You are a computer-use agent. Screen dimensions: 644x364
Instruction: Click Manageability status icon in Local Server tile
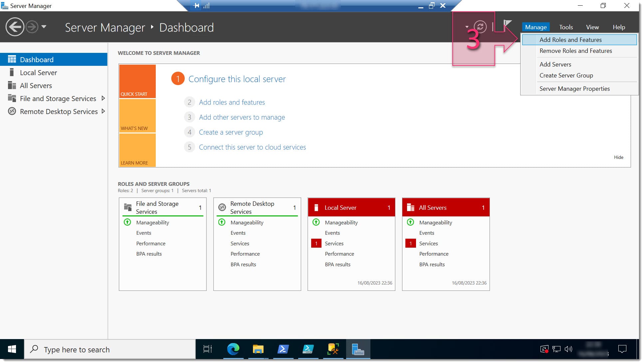pyautogui.click(x=316, y=222)
